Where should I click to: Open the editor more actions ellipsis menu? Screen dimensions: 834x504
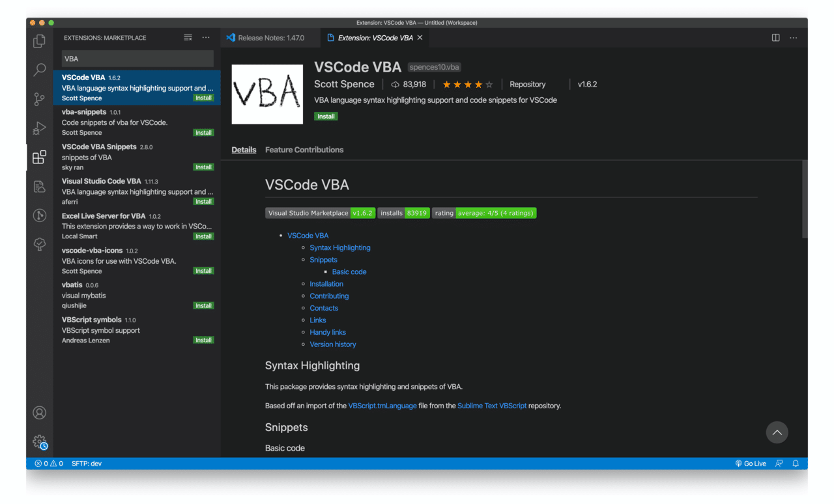794,38
